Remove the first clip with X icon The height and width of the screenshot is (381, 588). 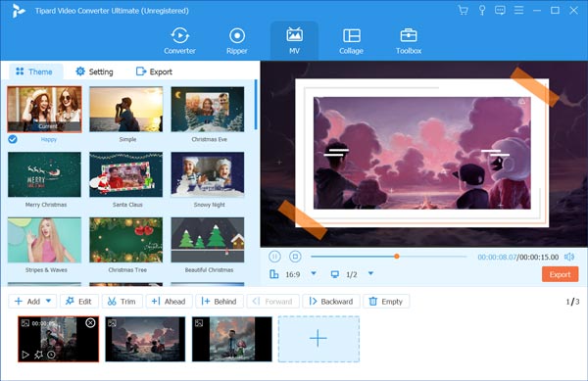[x=90, y=322]
